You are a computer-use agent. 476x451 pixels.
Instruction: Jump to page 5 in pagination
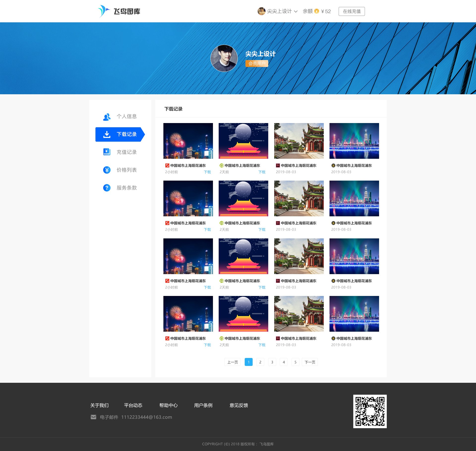(x=296, y=362)
